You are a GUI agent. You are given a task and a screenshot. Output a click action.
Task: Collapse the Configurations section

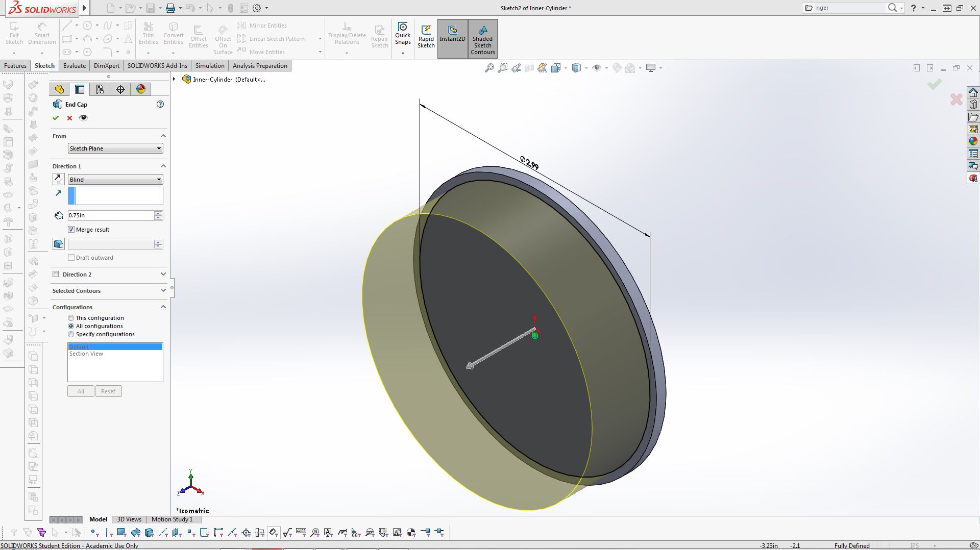click(x=163, y=307)
